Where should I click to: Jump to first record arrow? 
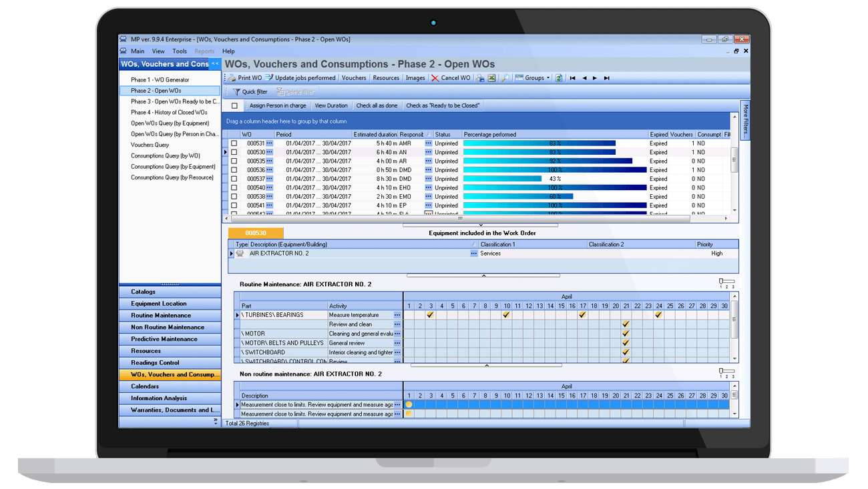(572, 78)
